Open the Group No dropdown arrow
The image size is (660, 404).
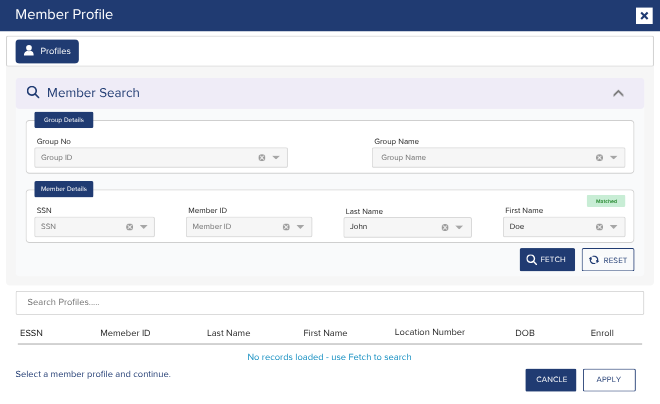(x=276, y=157)
